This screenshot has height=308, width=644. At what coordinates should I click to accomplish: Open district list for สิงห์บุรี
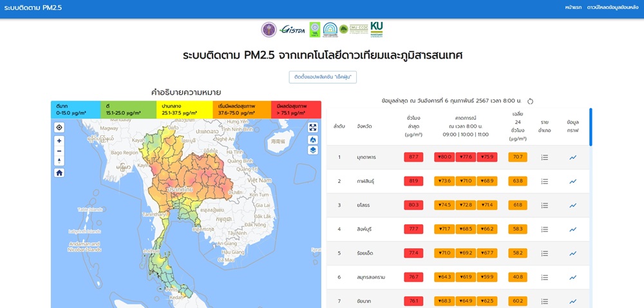tap(545, 229)
